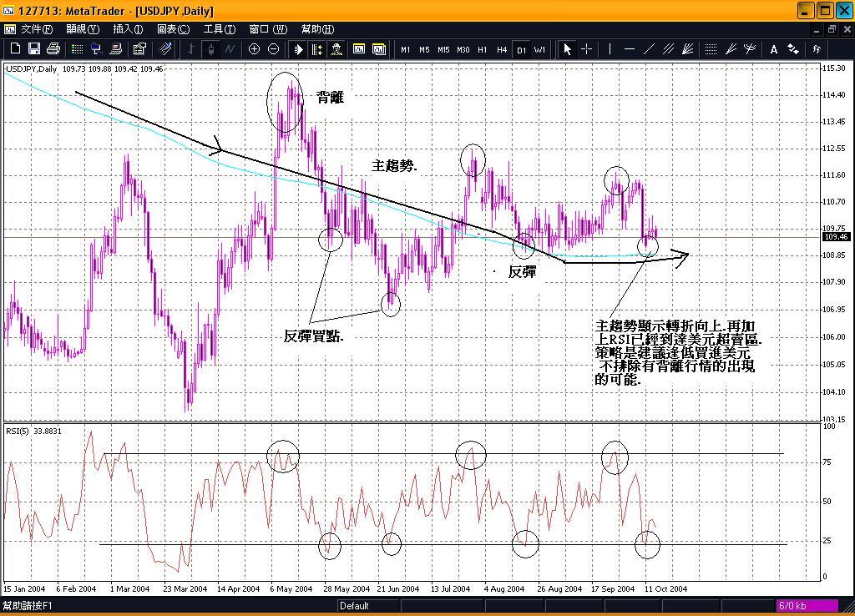Open the single chart window icon
This screenshot has width=855, height=616.
pos(359,49)
